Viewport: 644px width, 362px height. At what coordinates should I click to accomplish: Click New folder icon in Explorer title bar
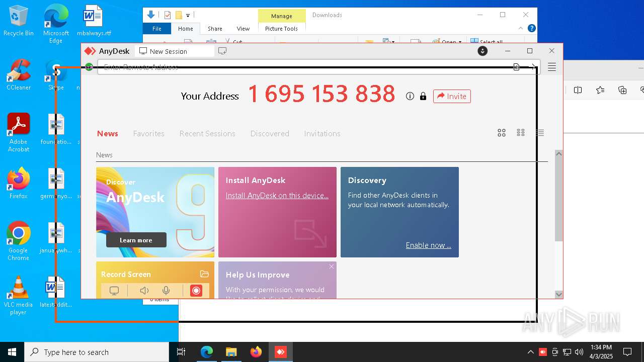pos(179,15)
